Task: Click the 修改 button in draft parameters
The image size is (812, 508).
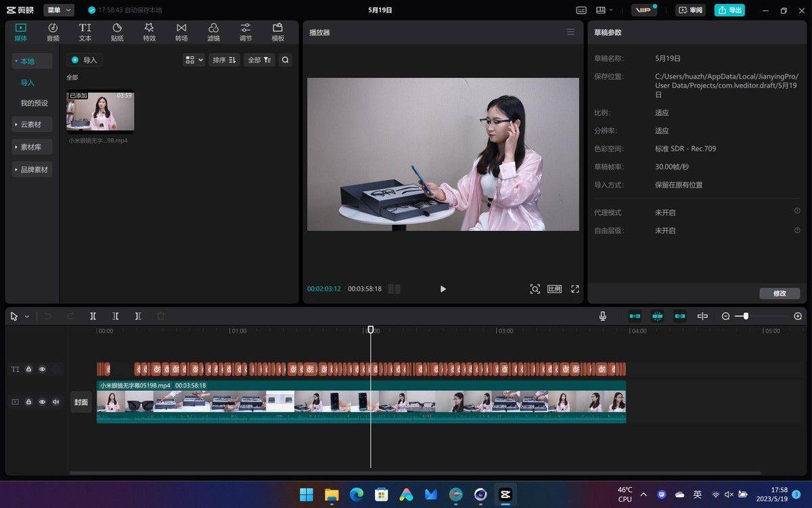Action: 780,293
